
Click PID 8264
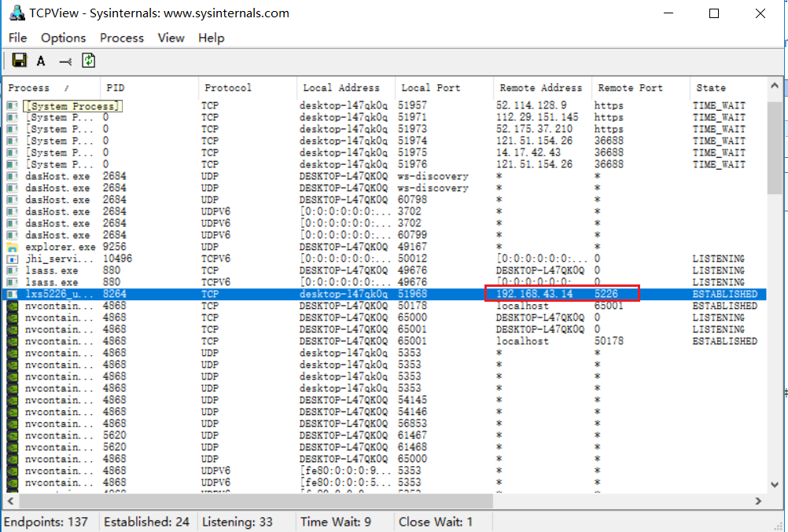115,294
